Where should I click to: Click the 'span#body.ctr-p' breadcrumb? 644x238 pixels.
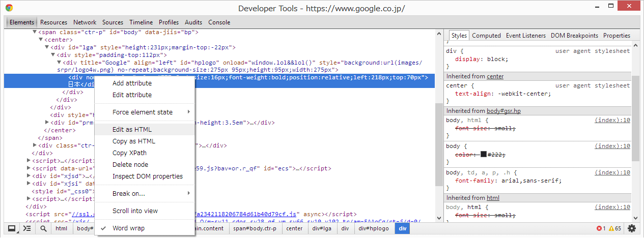point(255,228)
